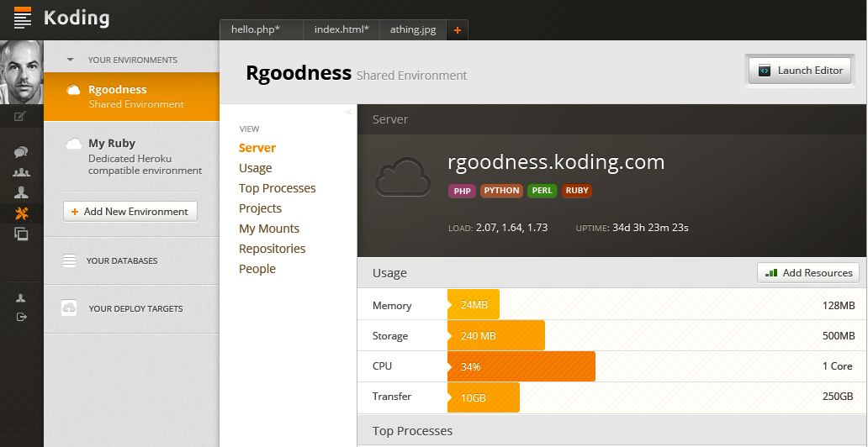Viewport: 868px width, 447px height.
Task: Collapse the Your Environments section arrow
Action: coord(70,59)
